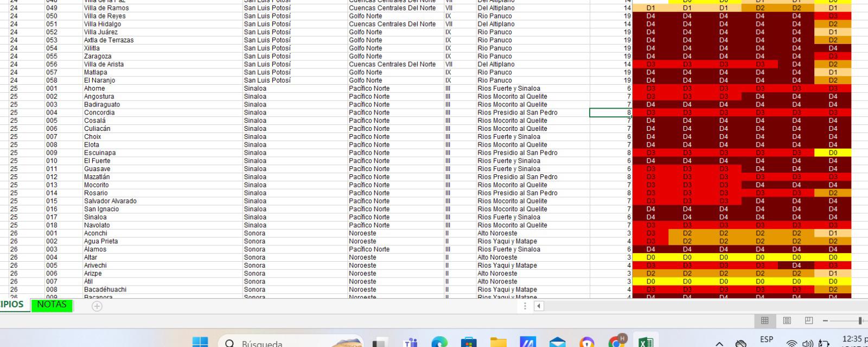Switch to Page Layout view

787,320
